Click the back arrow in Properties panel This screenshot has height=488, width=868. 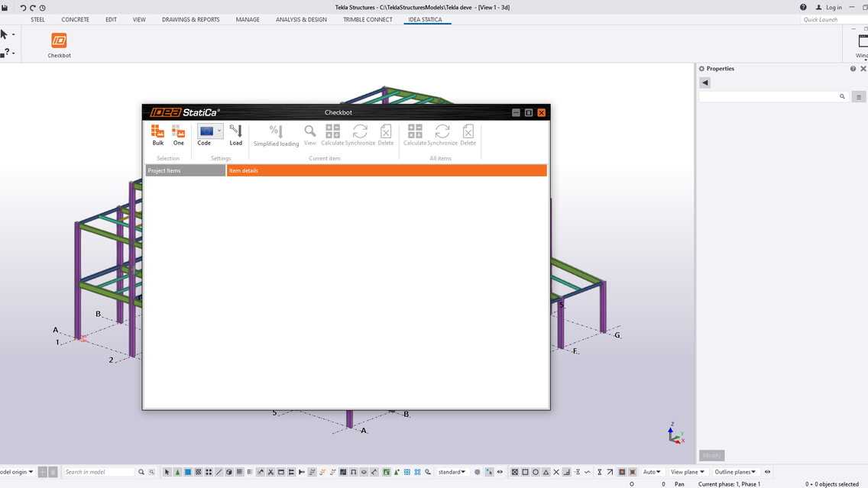click(x=704, y=82)
